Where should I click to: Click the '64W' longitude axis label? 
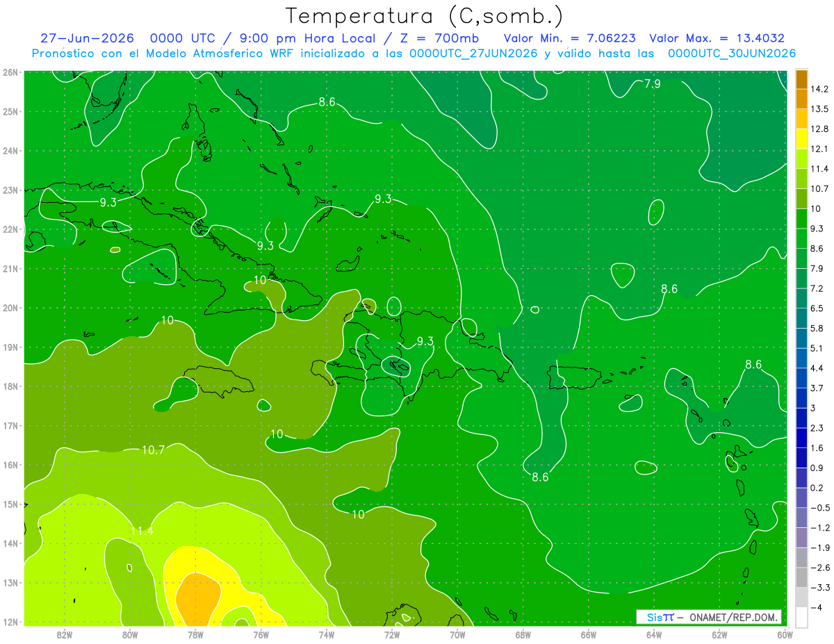653,634
